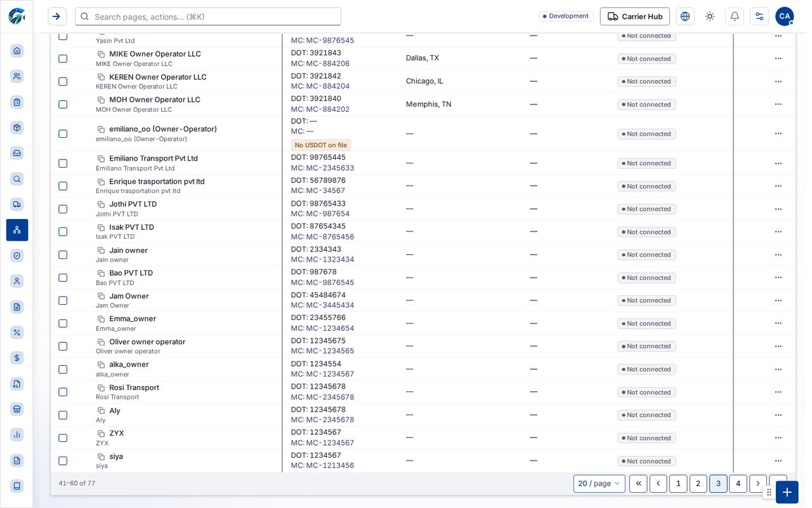Click the blue plus add button
The image size is (812, 508).
[787, 492]
